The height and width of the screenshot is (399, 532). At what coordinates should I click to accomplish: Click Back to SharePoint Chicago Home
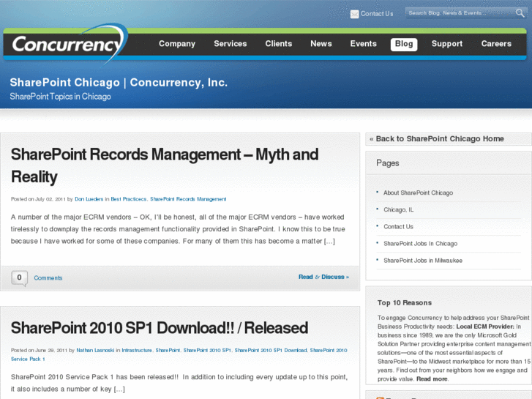(x=437, y=139)
